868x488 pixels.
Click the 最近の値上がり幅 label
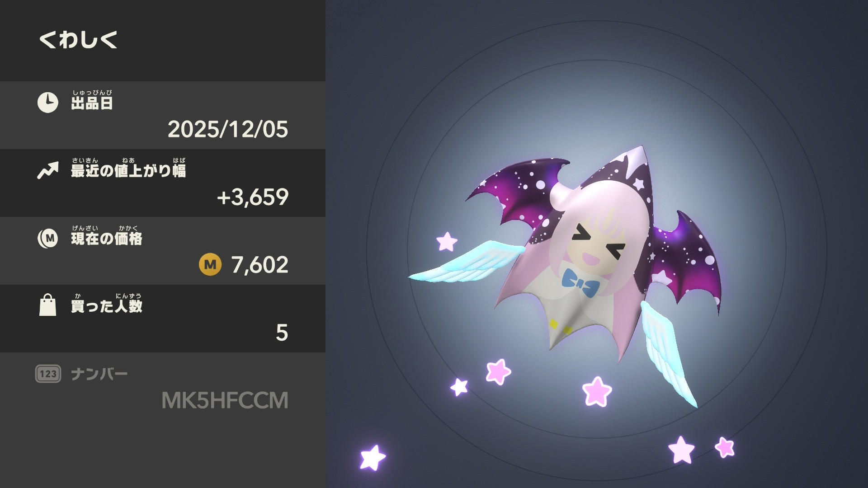(x=128, y=168)
